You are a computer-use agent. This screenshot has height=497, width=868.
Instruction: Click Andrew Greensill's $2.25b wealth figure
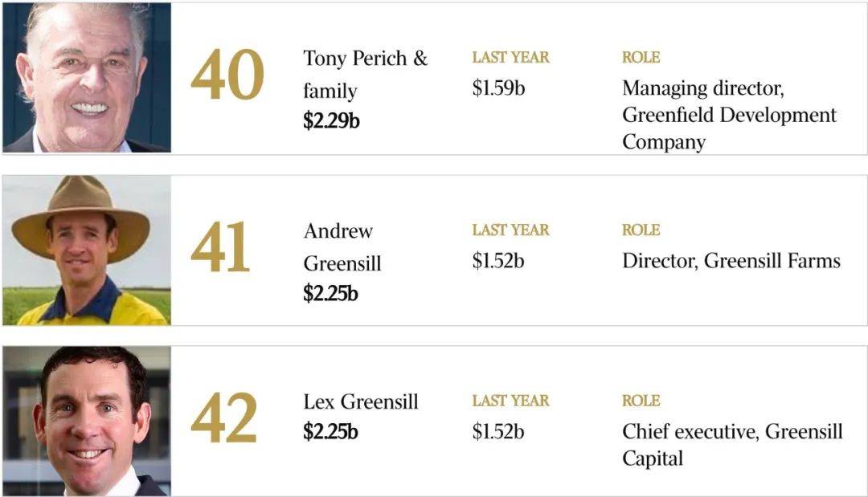coord(330,293)
